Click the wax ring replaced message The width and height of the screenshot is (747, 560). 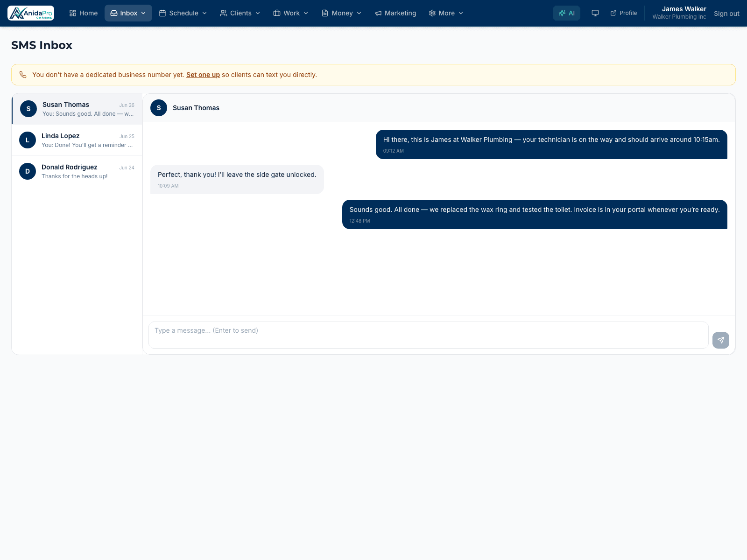535,214
